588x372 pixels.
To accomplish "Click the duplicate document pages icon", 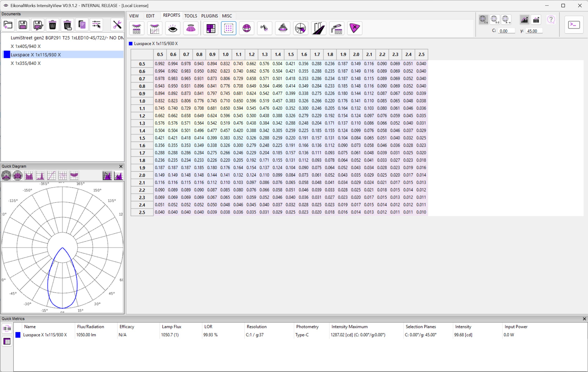I will click(82, 25).
